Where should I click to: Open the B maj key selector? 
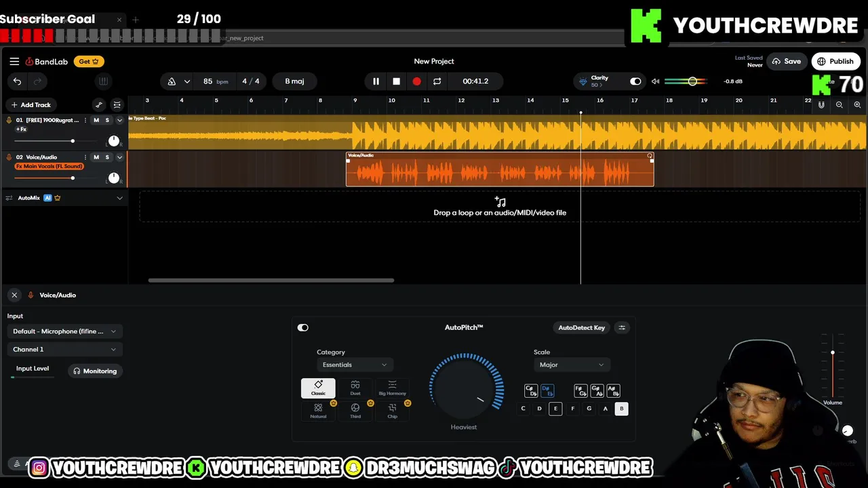coord(294,81)
